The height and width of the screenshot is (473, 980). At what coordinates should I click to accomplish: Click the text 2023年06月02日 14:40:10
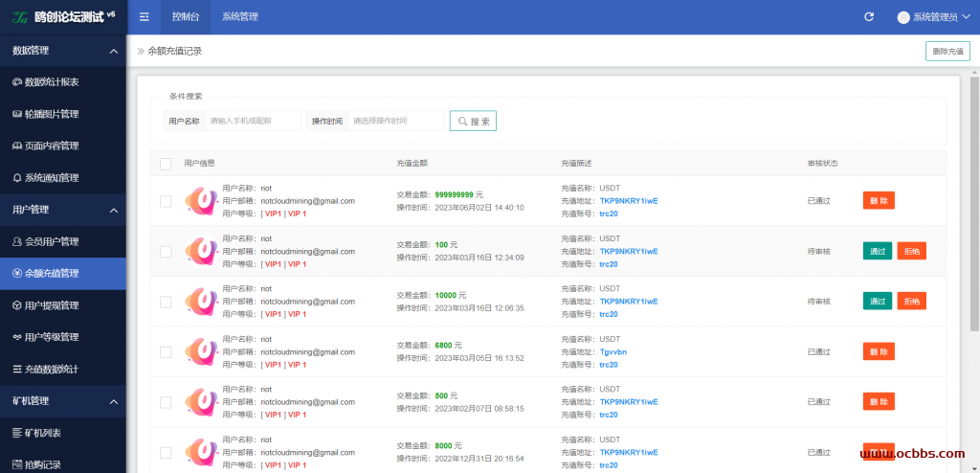(x=479, y=208)
